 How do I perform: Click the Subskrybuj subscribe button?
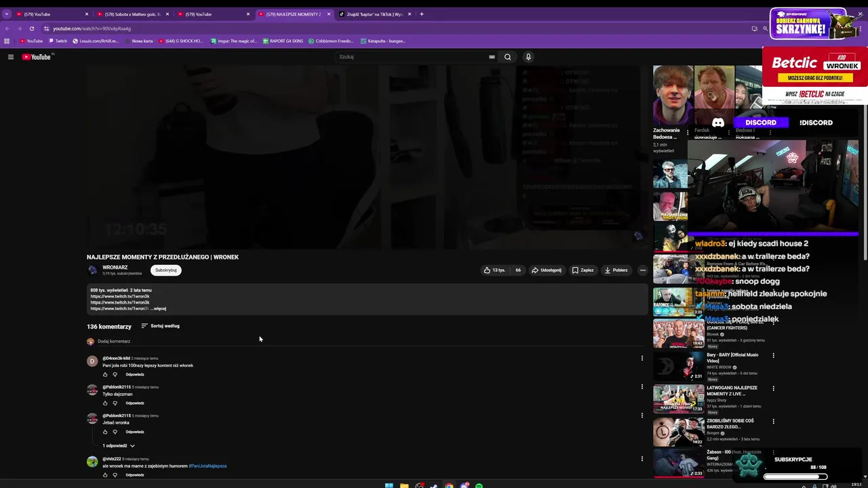tap(165, 270)
